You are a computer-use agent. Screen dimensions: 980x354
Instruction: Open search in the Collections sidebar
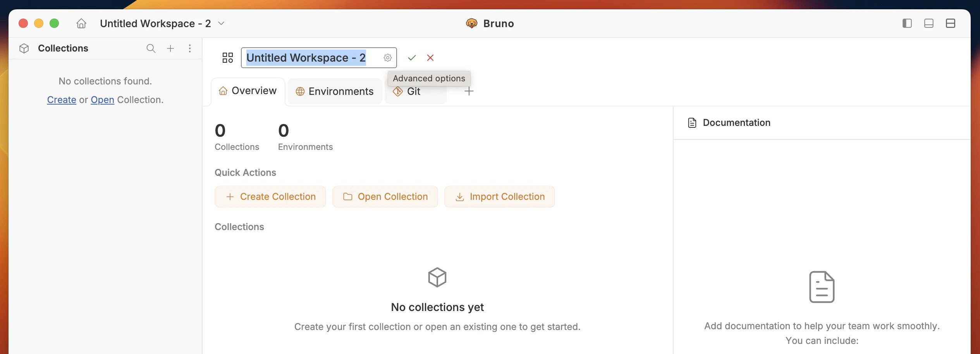point(151,48)
